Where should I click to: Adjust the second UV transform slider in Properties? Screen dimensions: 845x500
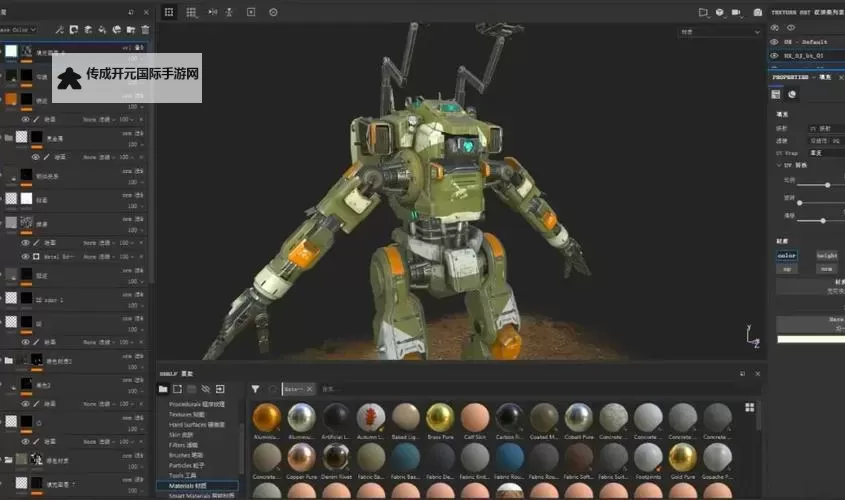800,203
